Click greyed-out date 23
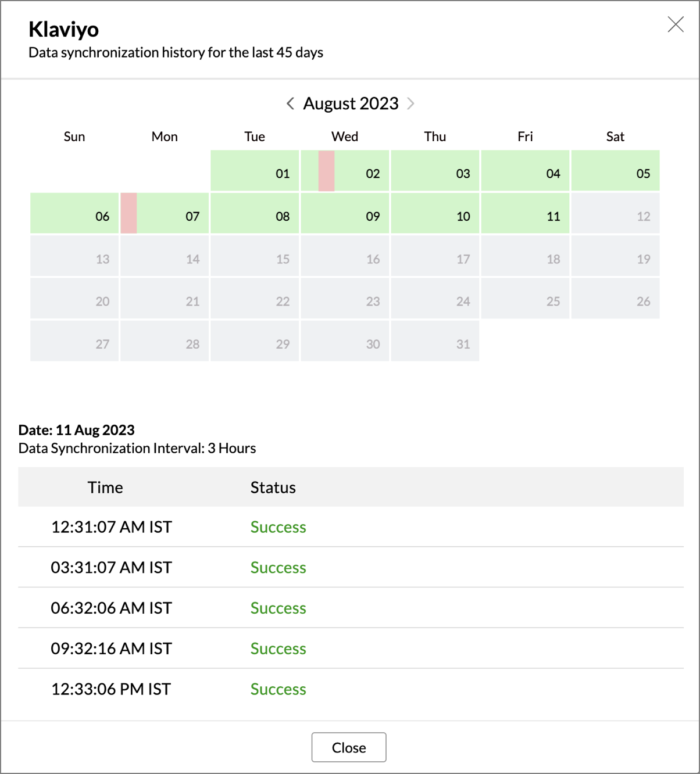Viewport: 700px width, 774px height. coord(345,299)
